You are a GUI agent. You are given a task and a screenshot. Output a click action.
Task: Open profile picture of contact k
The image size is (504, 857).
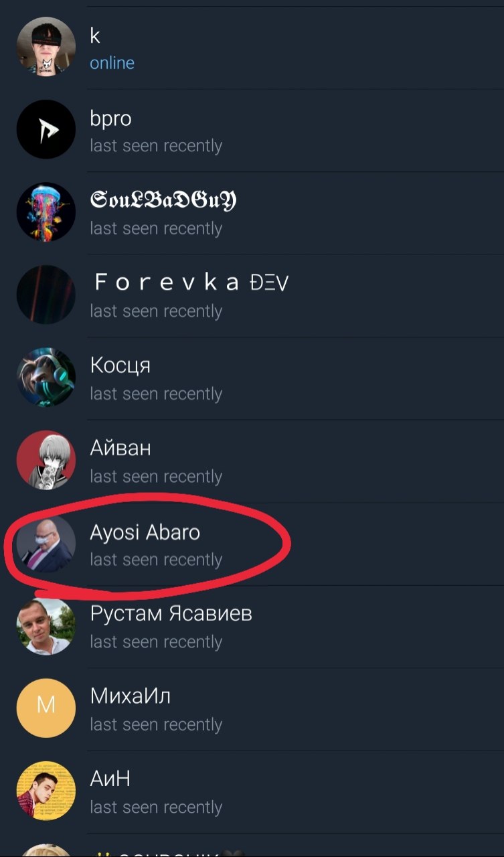click(46, 47)
